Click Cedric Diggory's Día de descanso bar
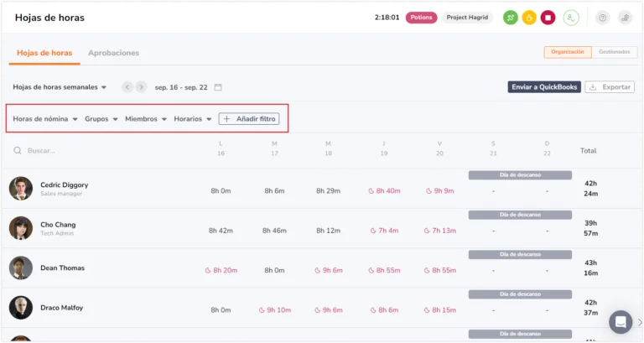644x343 pixels. [520, 175]
